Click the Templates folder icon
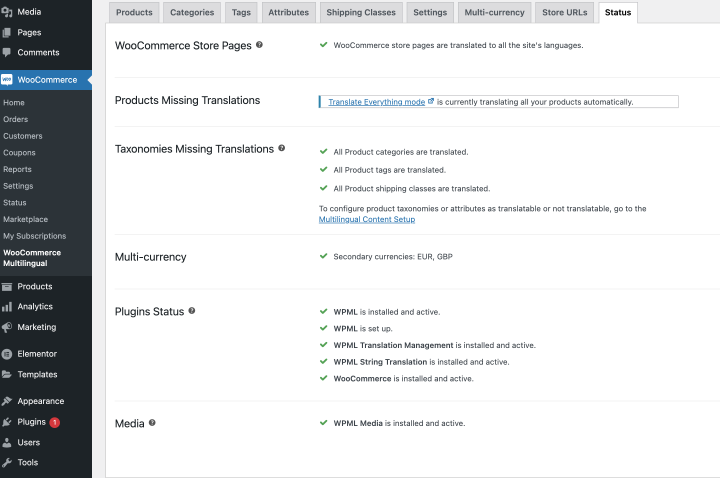The height and width of the screenshot is (478, 720). 6,374
